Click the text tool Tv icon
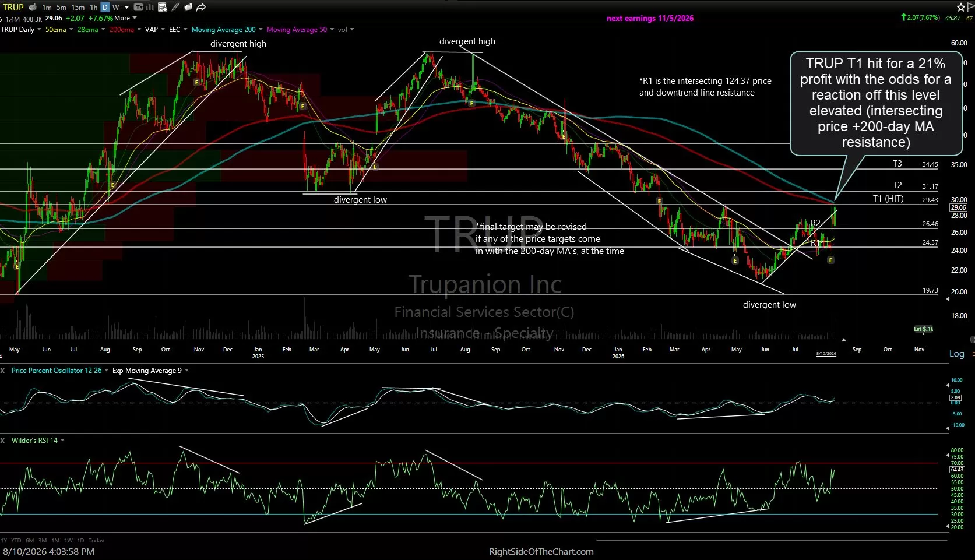The height and width of the screenshot is (560, 975). 139,7
